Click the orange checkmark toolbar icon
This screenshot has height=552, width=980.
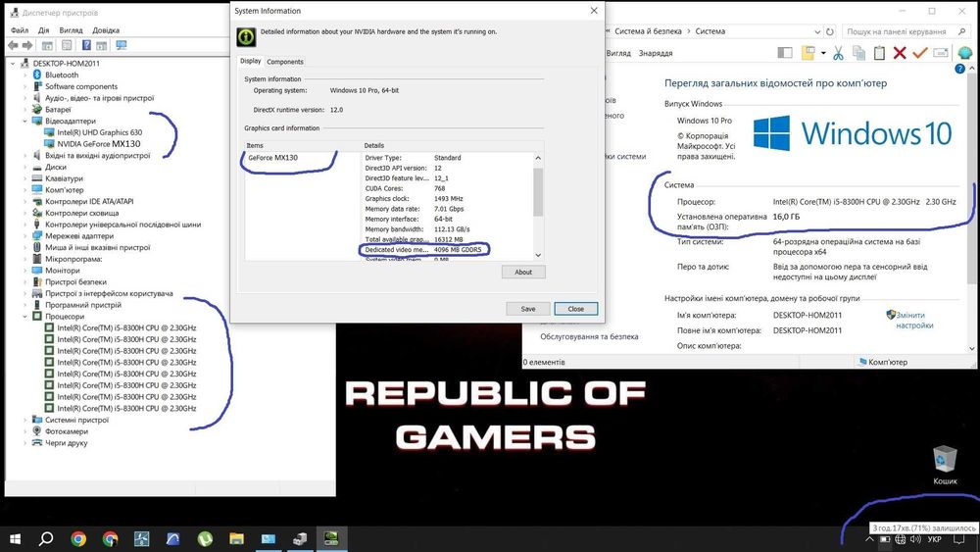[x=919, y=53]
